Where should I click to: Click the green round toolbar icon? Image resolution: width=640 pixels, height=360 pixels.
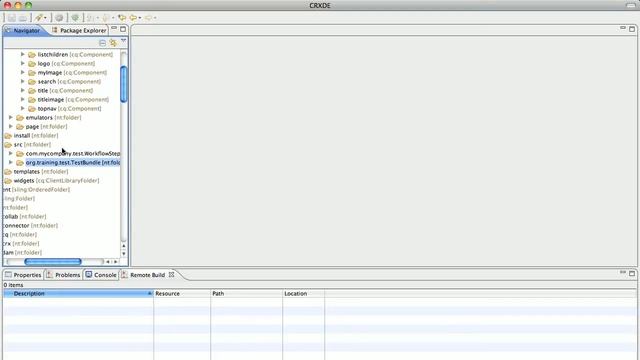75,18
